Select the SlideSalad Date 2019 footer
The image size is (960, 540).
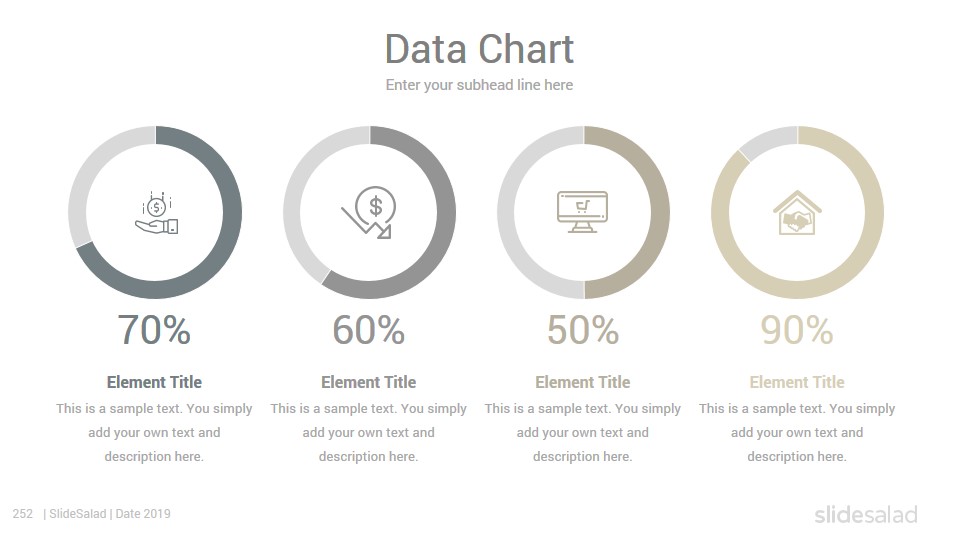[x=107, y=514]
